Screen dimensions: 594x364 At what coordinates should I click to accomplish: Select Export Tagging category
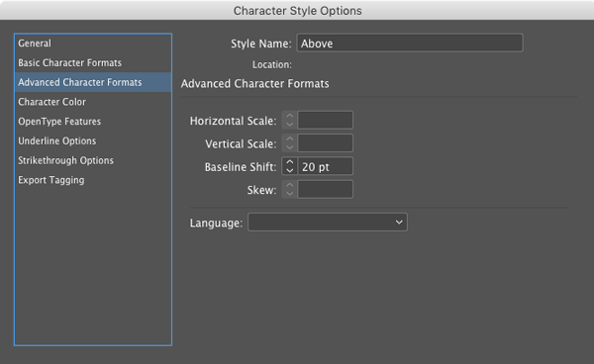[93, 180]
